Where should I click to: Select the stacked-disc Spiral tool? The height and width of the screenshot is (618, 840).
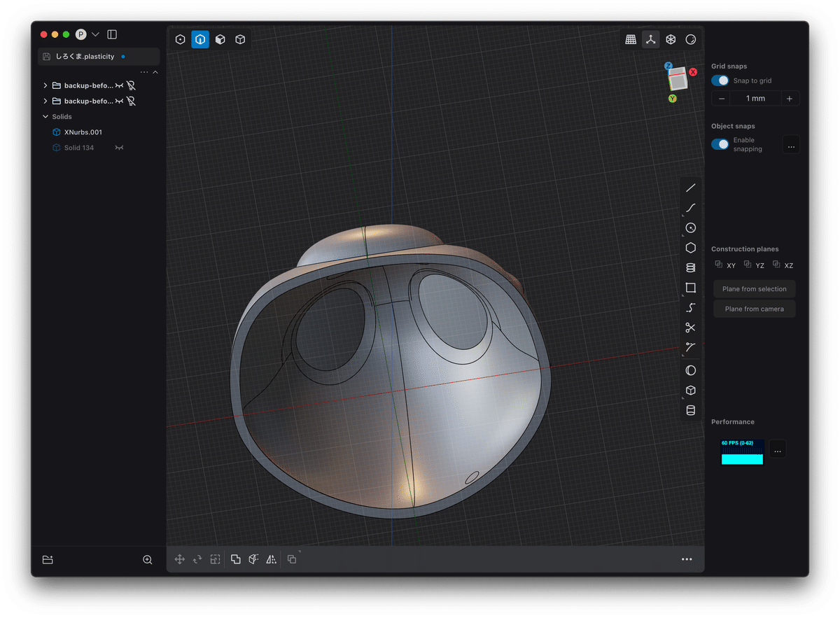tap(691, 267)
